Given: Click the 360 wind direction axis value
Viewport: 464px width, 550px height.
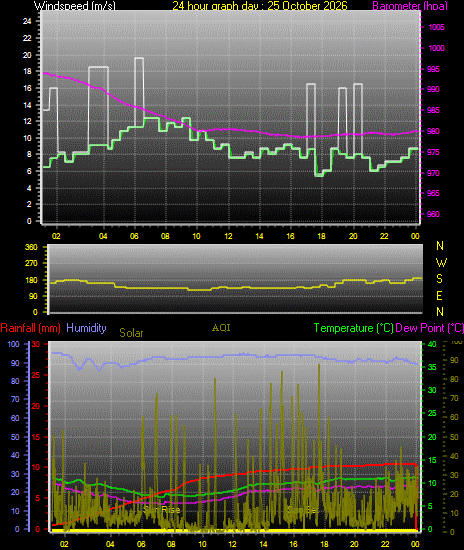Looking at the screenshot, I should coord(31,247).
